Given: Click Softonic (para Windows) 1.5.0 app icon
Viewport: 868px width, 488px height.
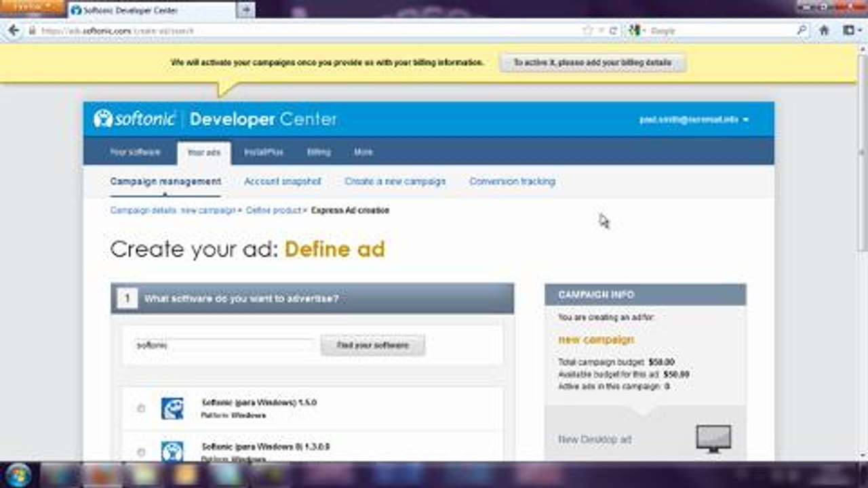Looking at the screenshot, I should [172, 408].
